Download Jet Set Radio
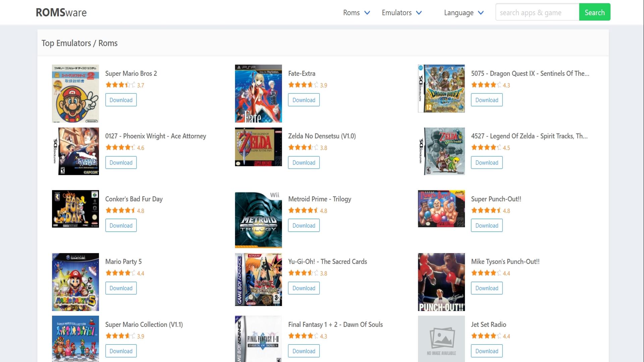 pos(487,351)
